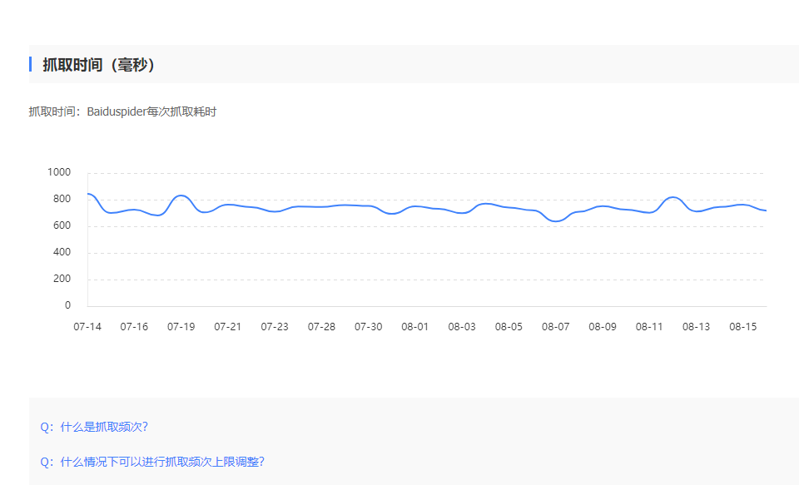This screenshot has width=799, height=485.
Task: Open the link '什么是抓取频次?'
Action: click(x=104, y=427)
